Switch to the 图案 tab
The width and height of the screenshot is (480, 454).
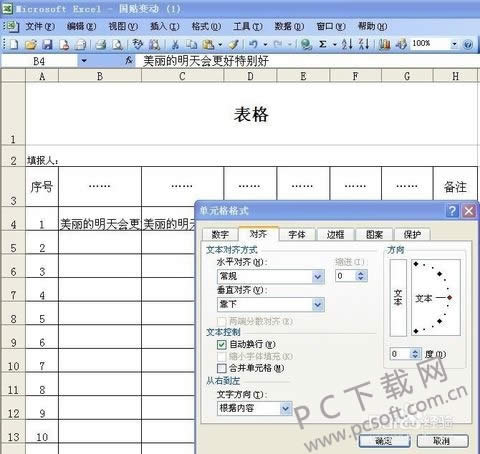coord(374,235)
